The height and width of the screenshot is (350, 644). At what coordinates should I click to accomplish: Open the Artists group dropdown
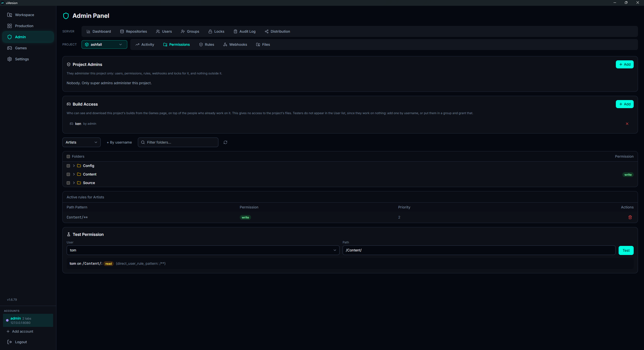[x=82, y=142]
